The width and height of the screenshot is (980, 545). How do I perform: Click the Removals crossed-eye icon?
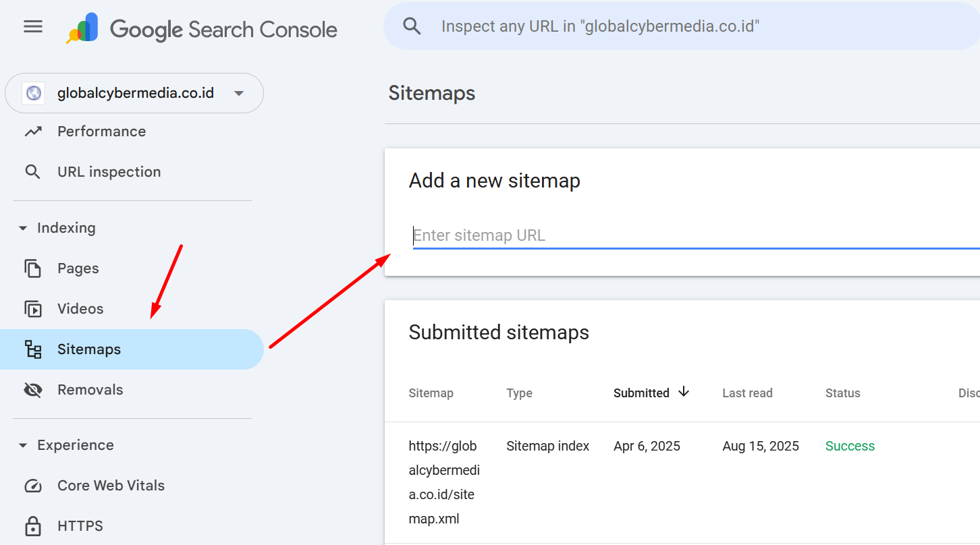[x=33, y=390]
